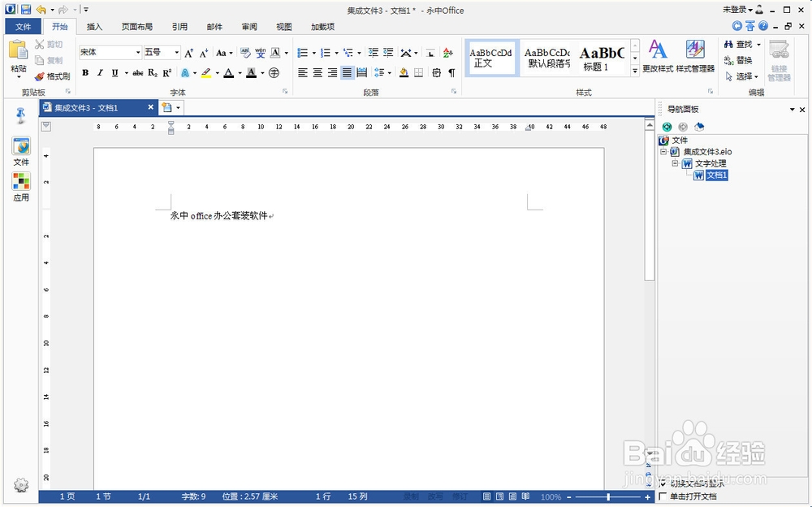Click the 文件 icon in left sidebar
Image resolution: width=812 pixels, height=507 pixels.
pos(21,147)
